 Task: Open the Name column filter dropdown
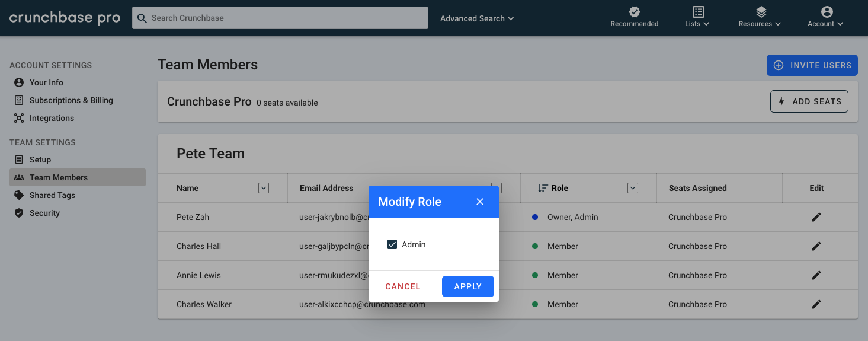point(264,188)
